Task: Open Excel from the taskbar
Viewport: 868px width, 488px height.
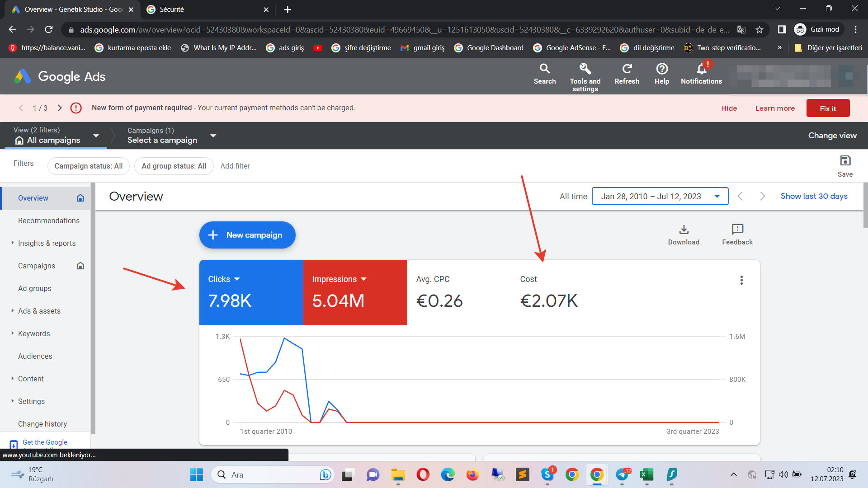Action: click(647, 474)
